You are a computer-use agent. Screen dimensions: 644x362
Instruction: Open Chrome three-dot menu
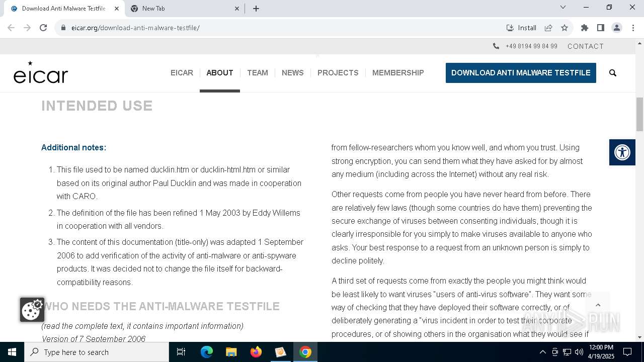632,28
